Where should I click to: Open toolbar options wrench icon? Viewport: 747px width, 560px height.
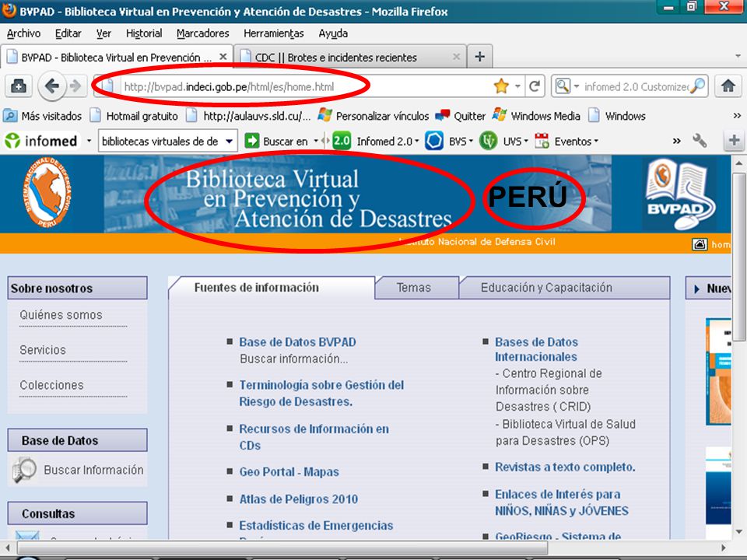700,141
